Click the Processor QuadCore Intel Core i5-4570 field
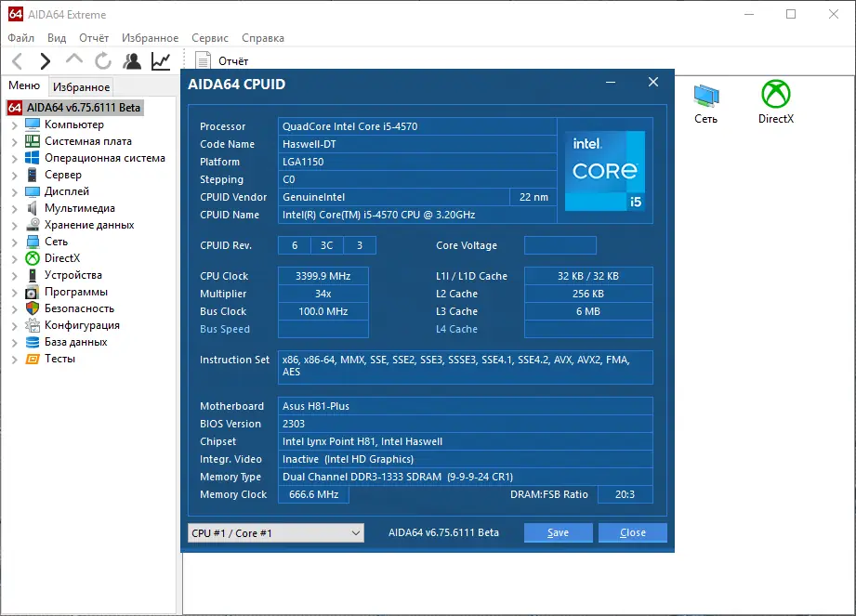856x616 pixels. pyautogui.click(x=417, y=126)
